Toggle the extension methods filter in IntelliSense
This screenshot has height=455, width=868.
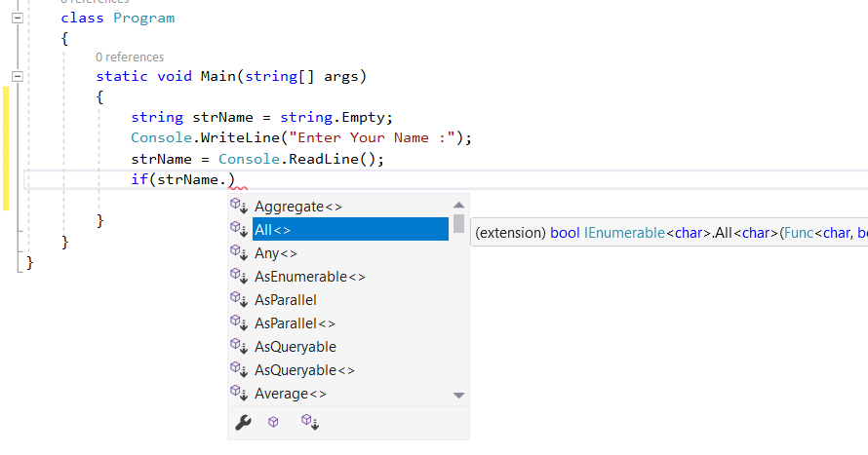[310, 423]
